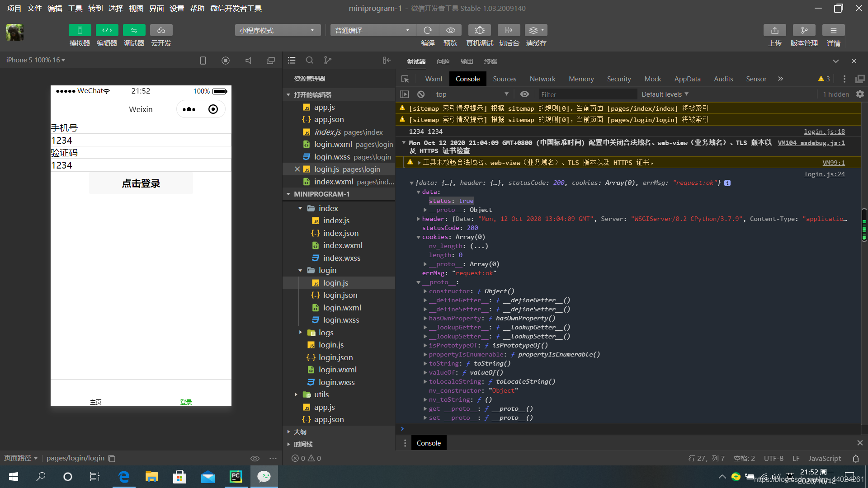
Task: Click the phone number input showing 1234
Action: tap(141, 141)
